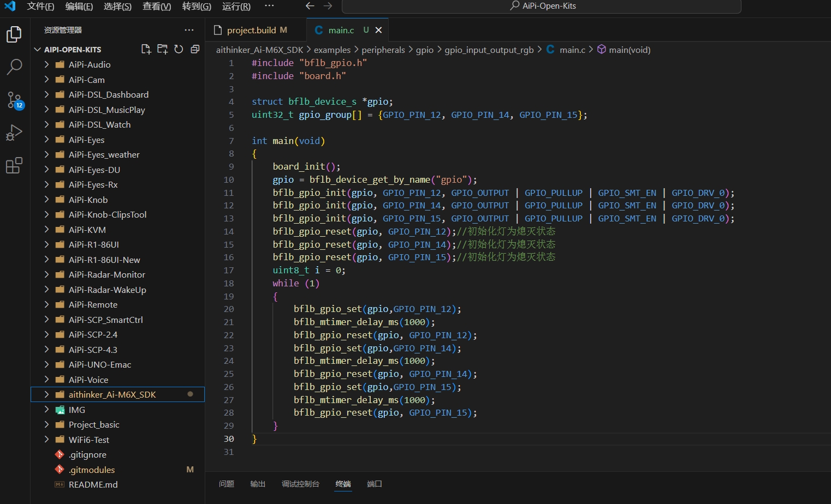Open the 编辑(E) menu
This screenshot has height=504, width=831.
coord(79,6)
